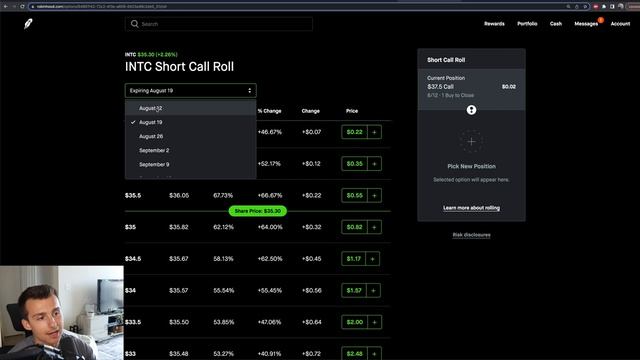Click the 67.73% value in $35.5 row

tap(223, 196)
